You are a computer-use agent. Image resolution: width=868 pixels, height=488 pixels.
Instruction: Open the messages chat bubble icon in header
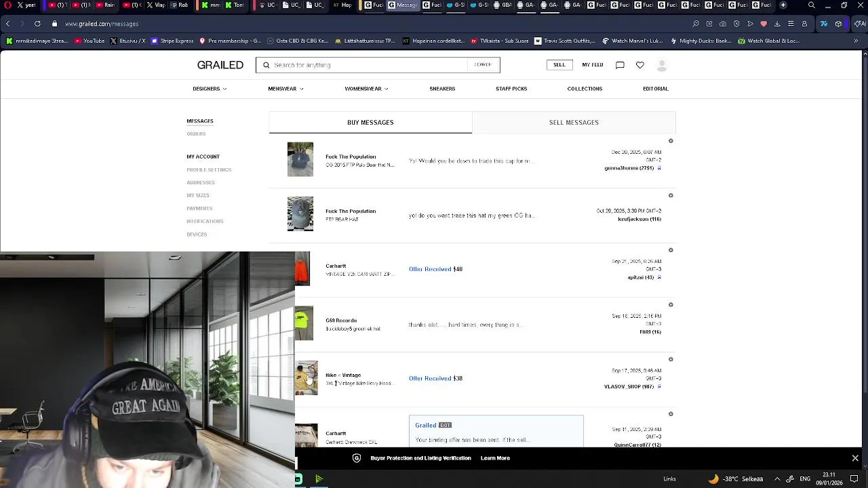pyautogui.click(x=620, y=65)
